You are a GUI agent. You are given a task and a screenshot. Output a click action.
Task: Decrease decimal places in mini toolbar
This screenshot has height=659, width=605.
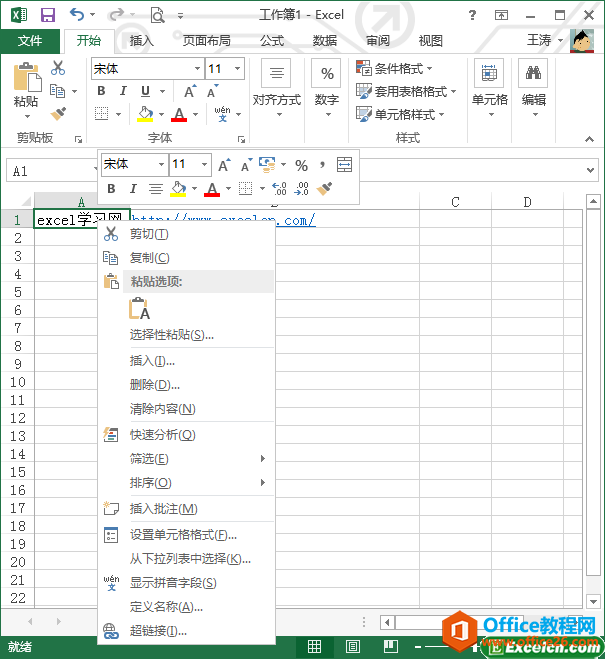coord(301,189)
